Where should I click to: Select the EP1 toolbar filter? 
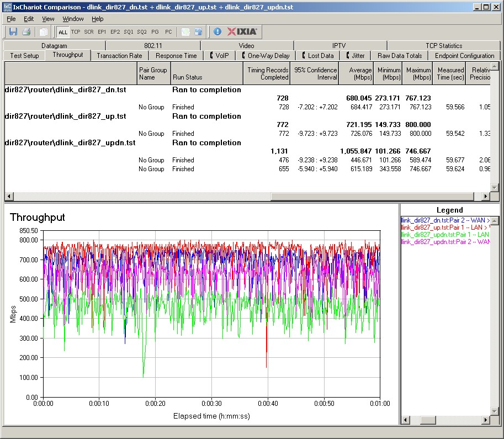[x=102, y=32]
